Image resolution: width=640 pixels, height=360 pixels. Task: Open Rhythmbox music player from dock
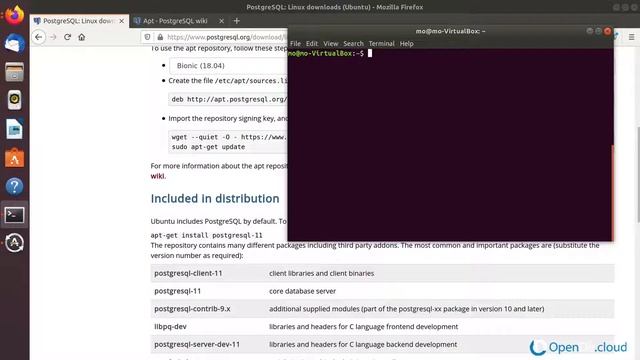click(14, 100)
